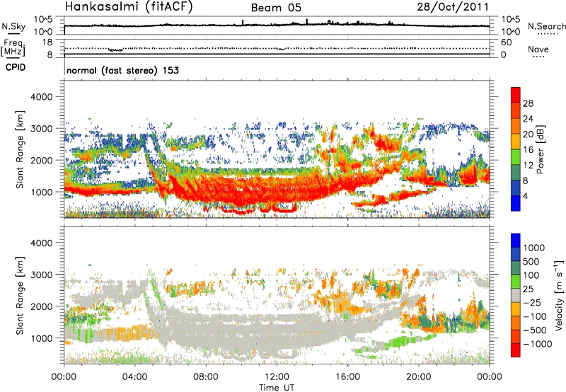Click the -1000 tick on Velocity color bar

(x=537, y=344)
